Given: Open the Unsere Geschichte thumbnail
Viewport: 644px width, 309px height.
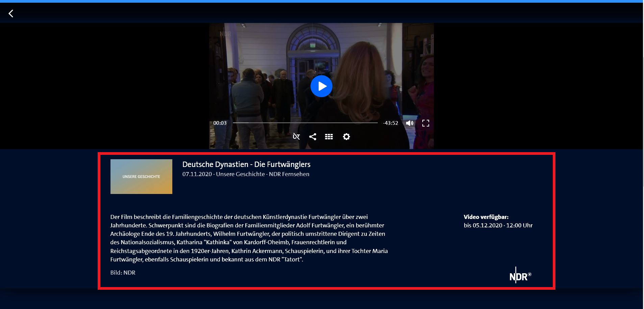Looking at the screenshot, I should tap(141, 176).
